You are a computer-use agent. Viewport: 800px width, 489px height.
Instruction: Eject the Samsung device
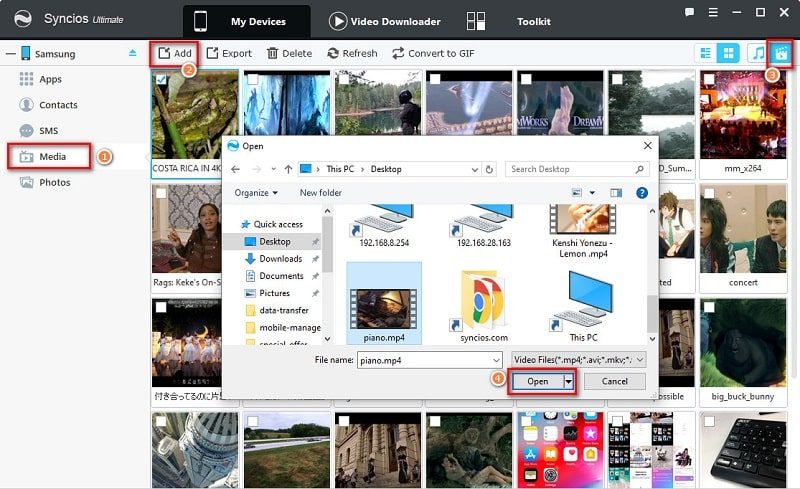click(x=133, y=53)
